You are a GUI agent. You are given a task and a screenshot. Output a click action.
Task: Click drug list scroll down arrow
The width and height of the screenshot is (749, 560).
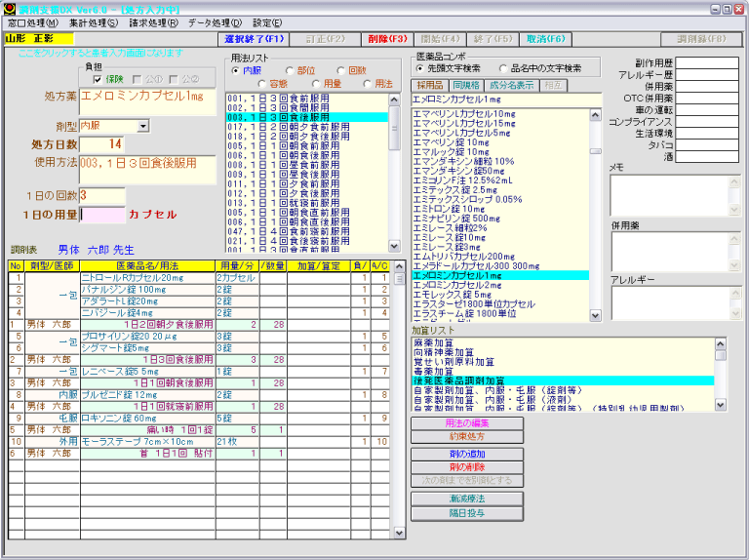click(595, 315)
